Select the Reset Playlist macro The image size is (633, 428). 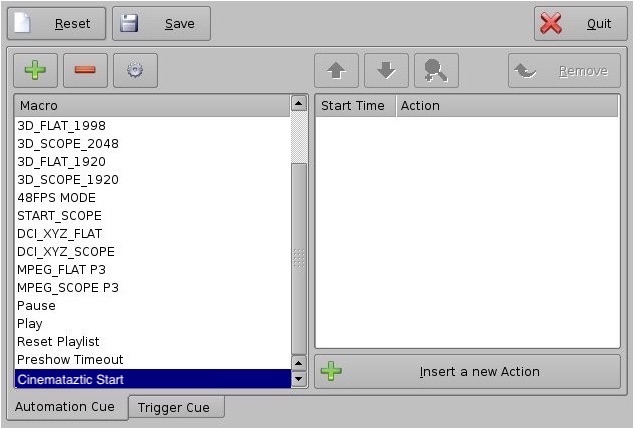pos(152,341)
